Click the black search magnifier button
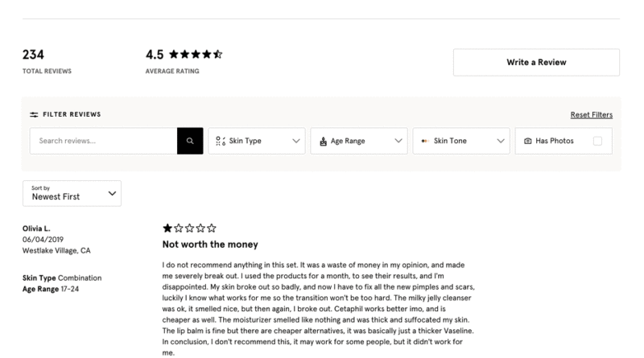The width and height of the screenshot is (644, 358). point(190,141)
